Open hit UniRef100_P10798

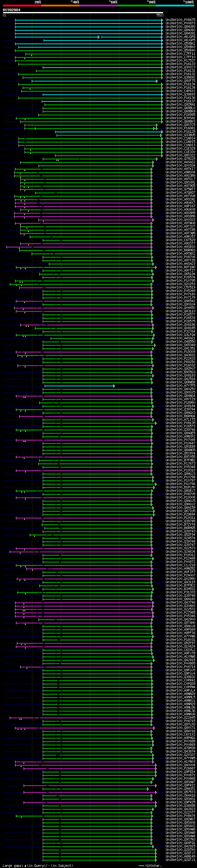point(180,477)
